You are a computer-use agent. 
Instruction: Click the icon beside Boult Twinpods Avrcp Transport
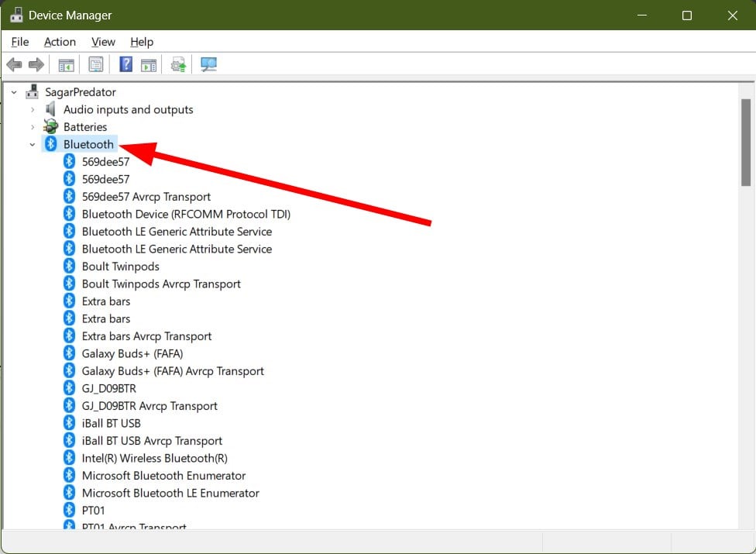tap(70, 284)
